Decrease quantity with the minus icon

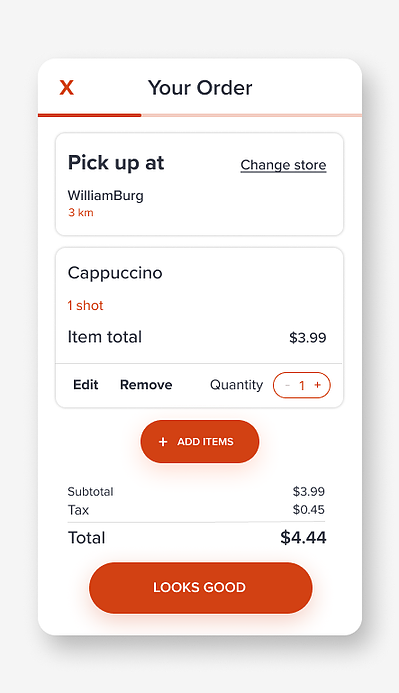(x=287, y=385)
